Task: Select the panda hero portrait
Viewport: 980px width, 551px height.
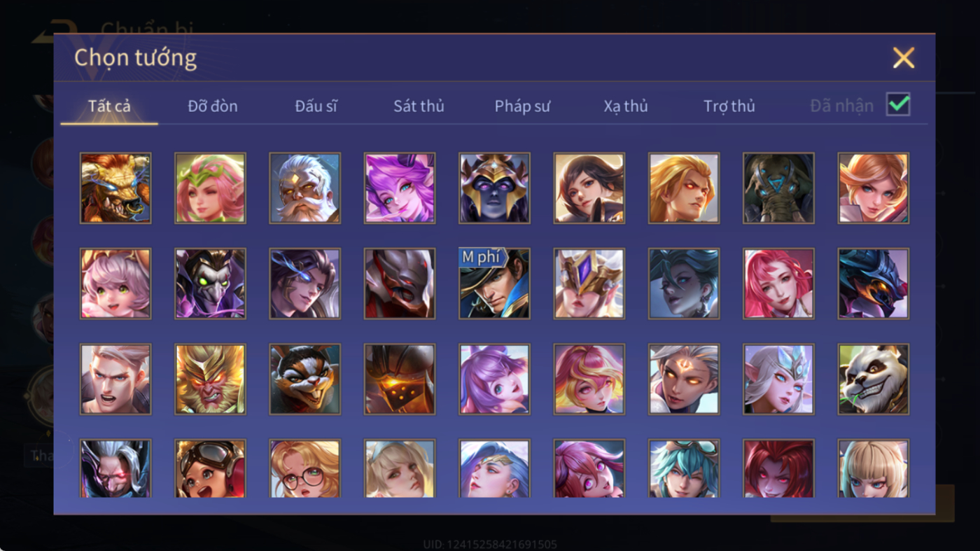Action: pos(873,379)
